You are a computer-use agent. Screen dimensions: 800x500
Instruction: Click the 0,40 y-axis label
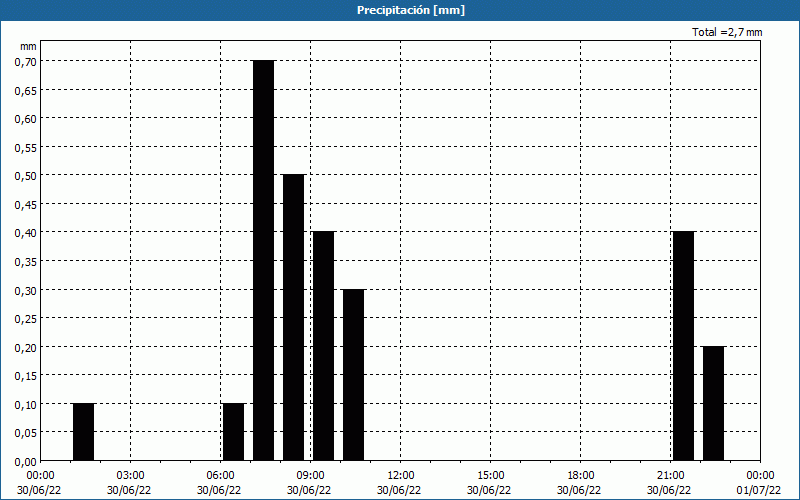click(26, 233)
